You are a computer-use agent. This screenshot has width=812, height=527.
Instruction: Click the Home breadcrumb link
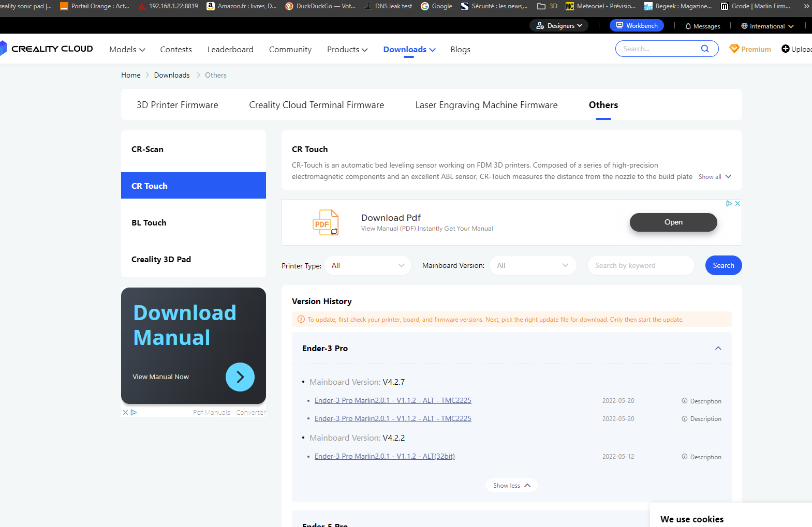131,75
